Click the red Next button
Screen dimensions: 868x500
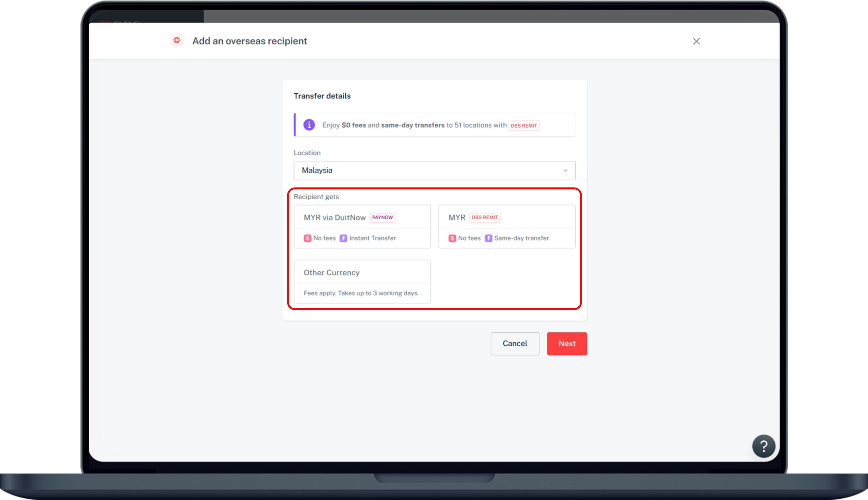[566, 344]
